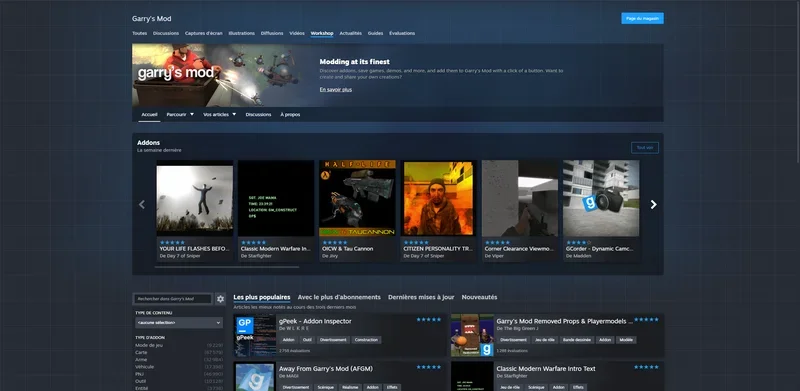Switch to Dernières mises à jour tab
Viewport: 800px width, 391px height.
coord(421,297)
